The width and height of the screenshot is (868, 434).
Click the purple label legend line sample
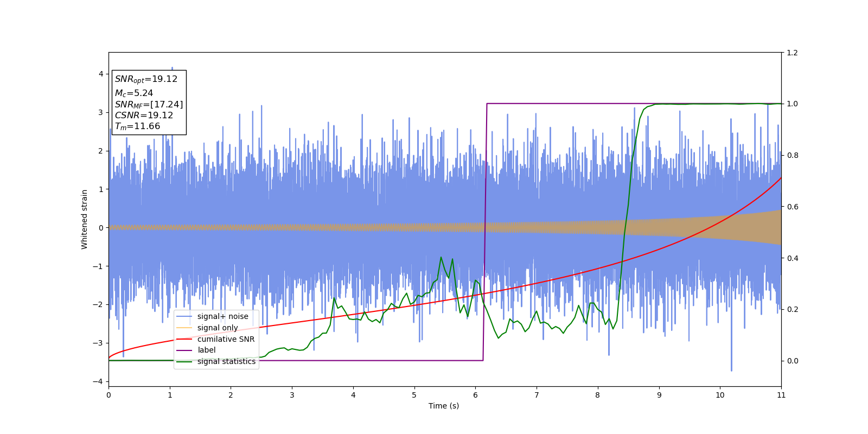(x=184, y=350)
